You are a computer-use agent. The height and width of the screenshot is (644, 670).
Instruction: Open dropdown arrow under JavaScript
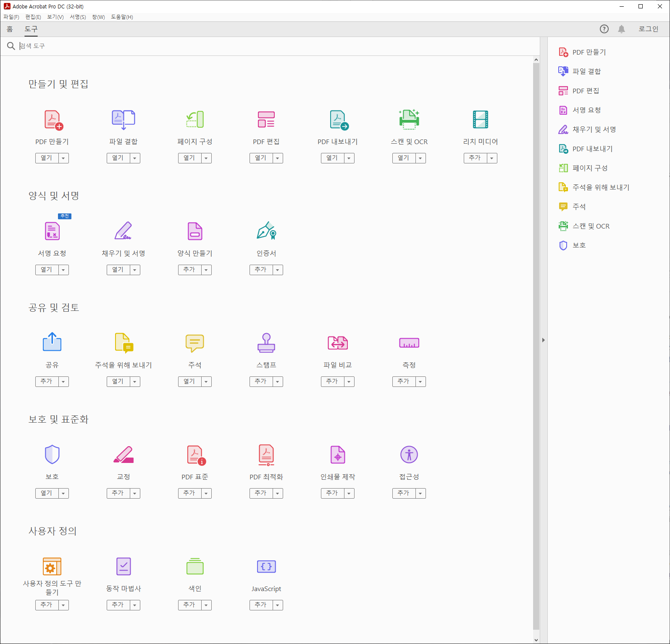pyautogui.click(x=278, y=605)
